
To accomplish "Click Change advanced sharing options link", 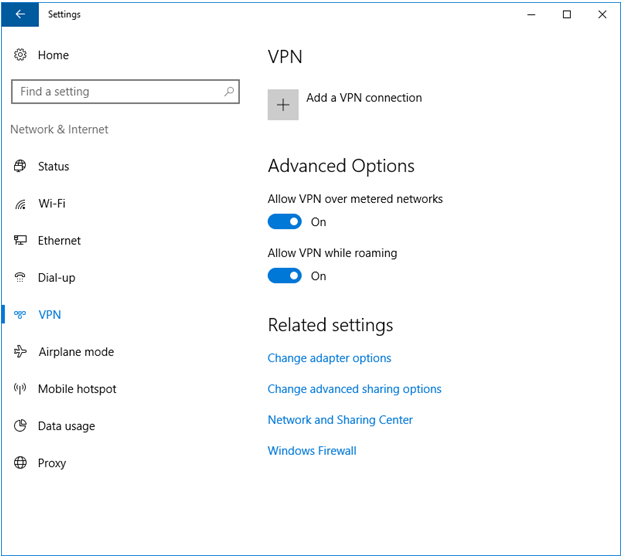I will (x=354, y=389).
